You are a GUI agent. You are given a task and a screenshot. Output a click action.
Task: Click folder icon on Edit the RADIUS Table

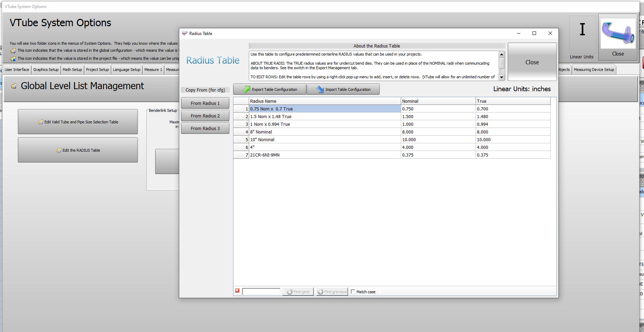(59, 150)
